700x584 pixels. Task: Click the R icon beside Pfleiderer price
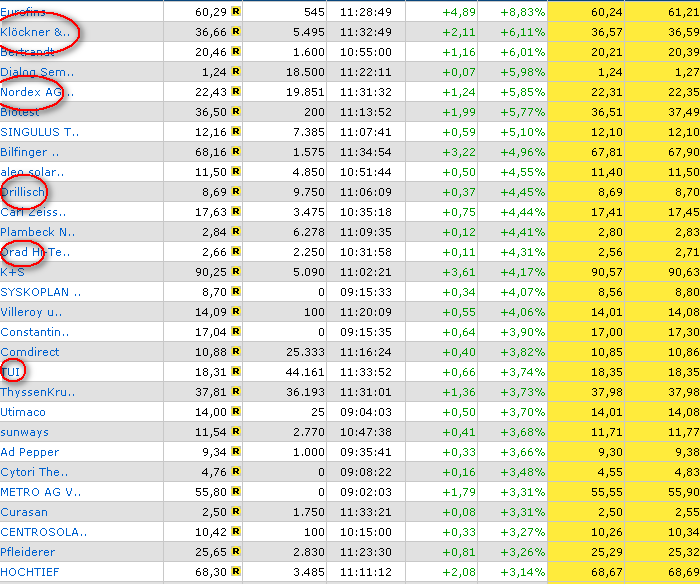pyautogui.click(x=236, y=552)
